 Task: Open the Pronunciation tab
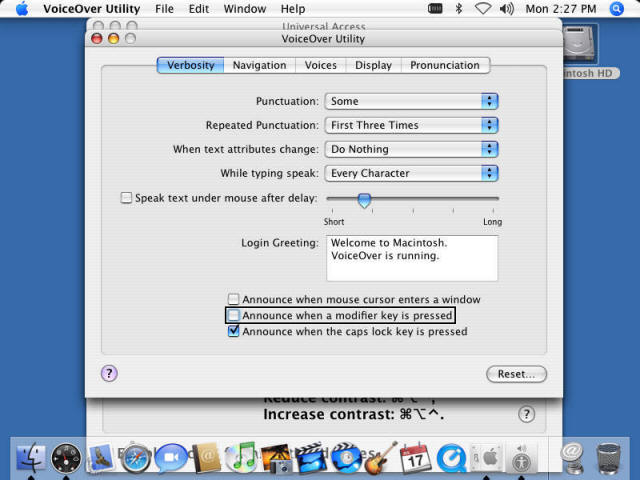pyautogui.click(x=445, y=65)
